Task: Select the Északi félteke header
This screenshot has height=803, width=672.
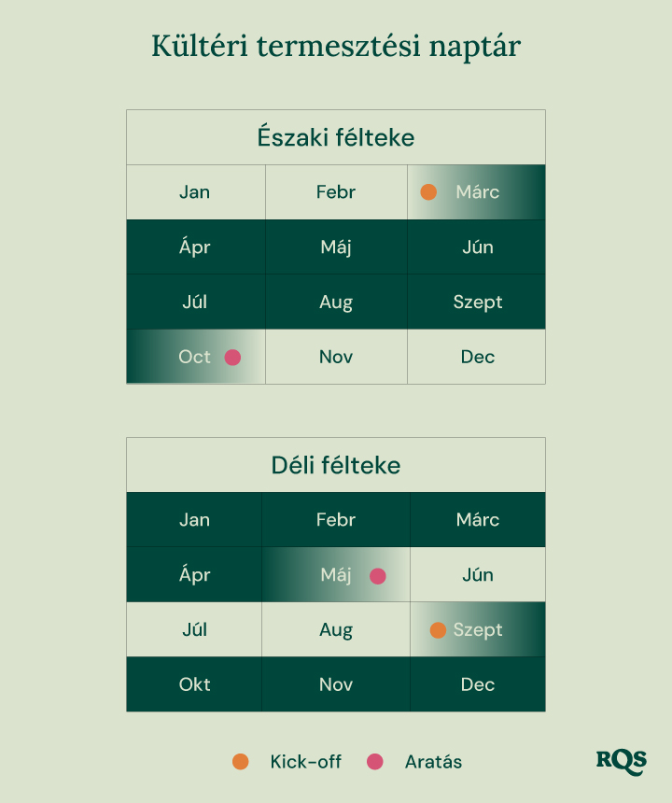Action: [x=336, y=137]
